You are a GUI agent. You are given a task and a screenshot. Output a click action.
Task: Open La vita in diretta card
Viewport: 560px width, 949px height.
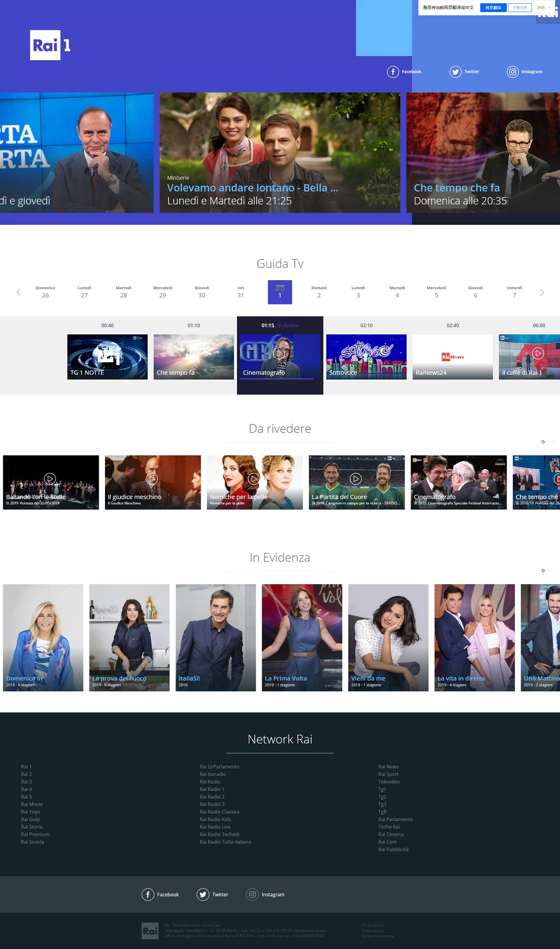tap(475, 637)
